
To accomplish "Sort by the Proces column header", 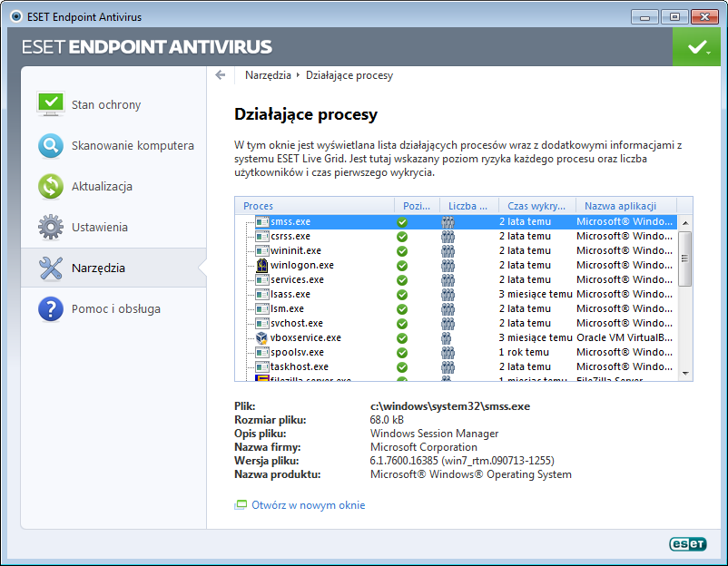I will click(x=315, y=206).
